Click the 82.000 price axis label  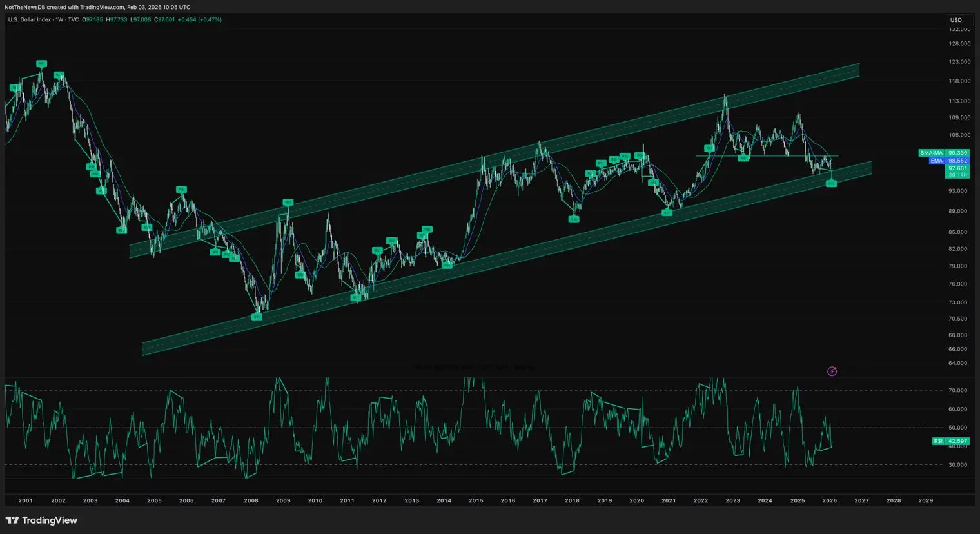pyautogui.click(x=957, y=249)
